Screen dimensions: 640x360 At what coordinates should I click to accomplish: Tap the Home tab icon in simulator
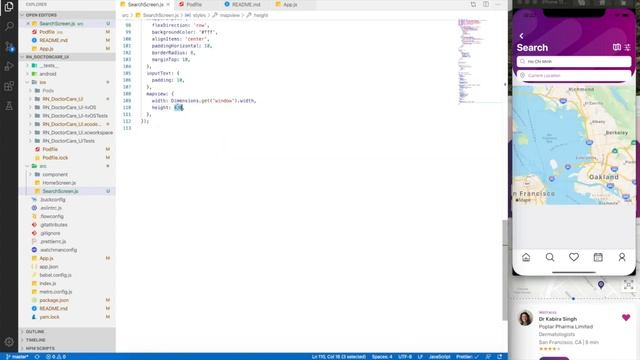click(x=526, y=257)
